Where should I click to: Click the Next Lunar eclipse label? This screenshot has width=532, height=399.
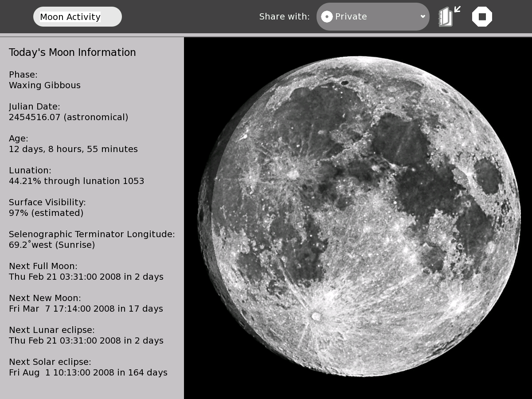click(52, 330)
